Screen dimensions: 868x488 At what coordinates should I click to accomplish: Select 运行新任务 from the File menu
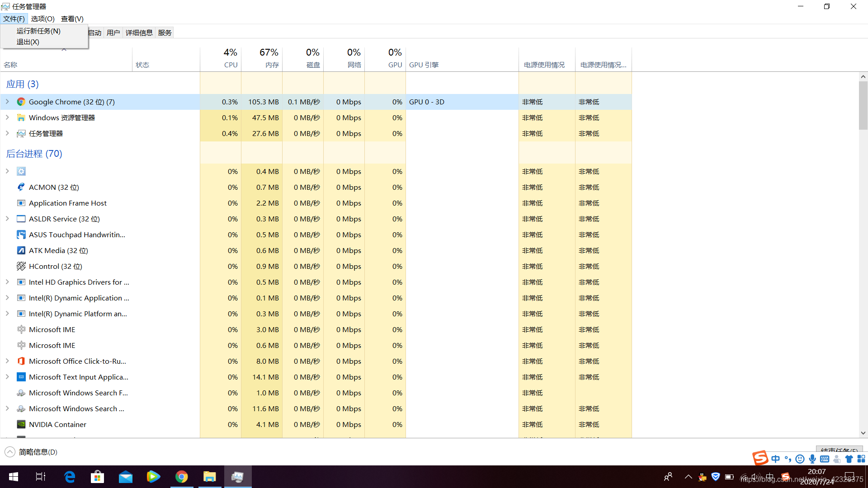[38, 31]
